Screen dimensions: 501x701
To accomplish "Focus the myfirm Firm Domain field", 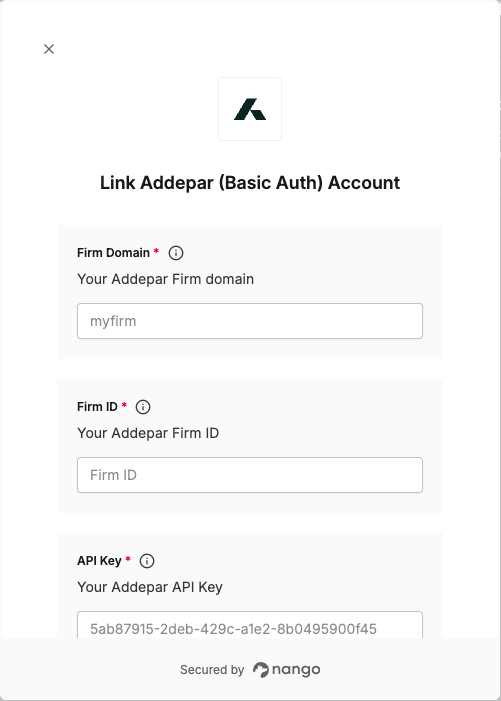I will (250, 321).
